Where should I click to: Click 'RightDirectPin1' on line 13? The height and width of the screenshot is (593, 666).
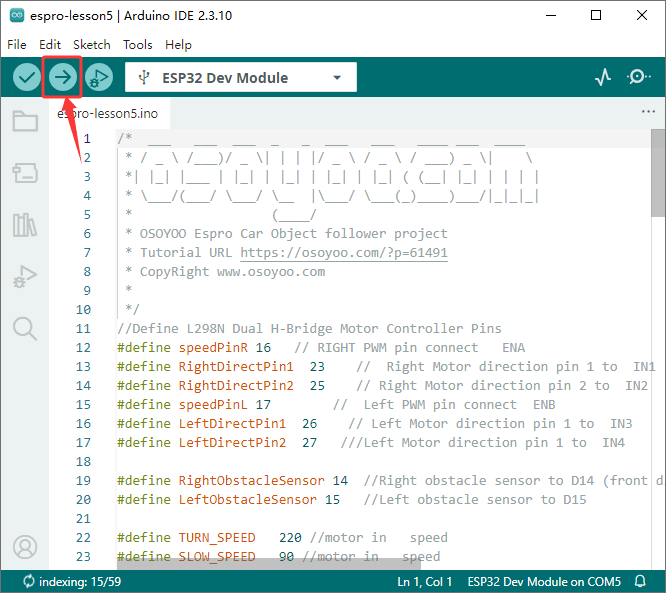[236, 367]
